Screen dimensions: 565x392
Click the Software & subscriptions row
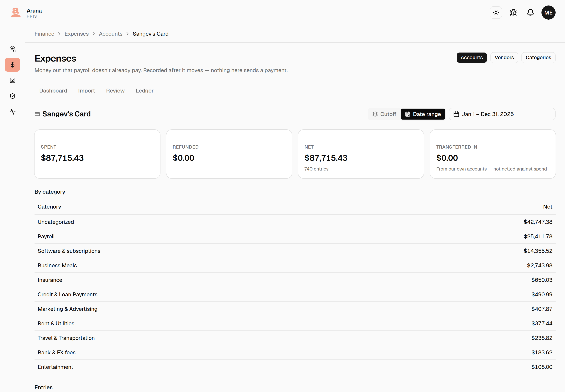[x=295, y=251]
